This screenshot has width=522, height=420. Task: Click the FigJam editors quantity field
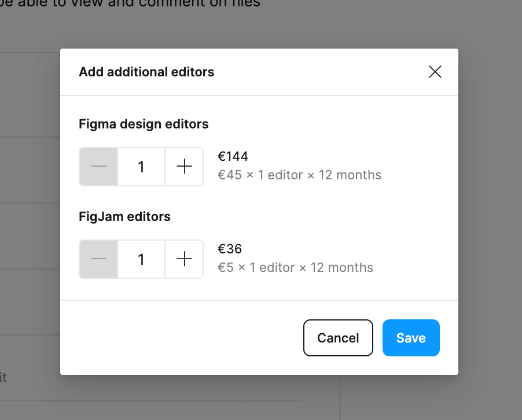tap(141, 259)
